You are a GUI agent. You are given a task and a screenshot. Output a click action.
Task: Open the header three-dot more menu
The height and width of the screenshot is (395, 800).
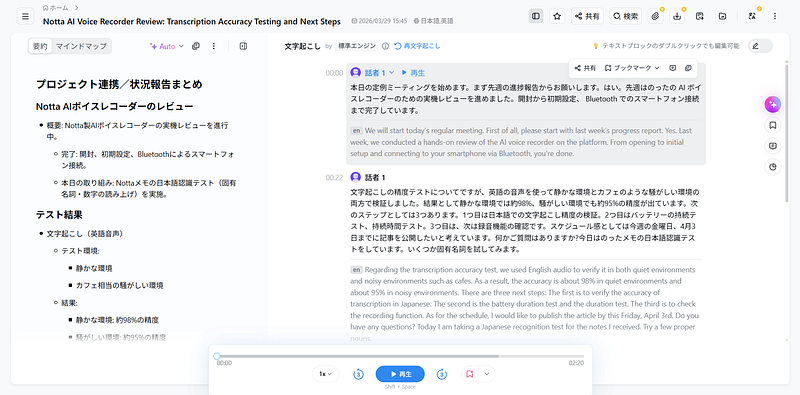[x=774, y=16]
